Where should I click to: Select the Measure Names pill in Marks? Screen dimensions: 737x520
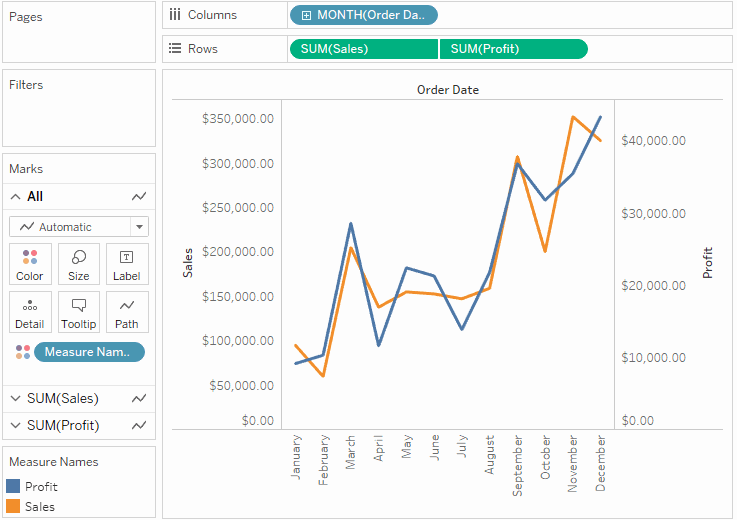tap(89, 352)
